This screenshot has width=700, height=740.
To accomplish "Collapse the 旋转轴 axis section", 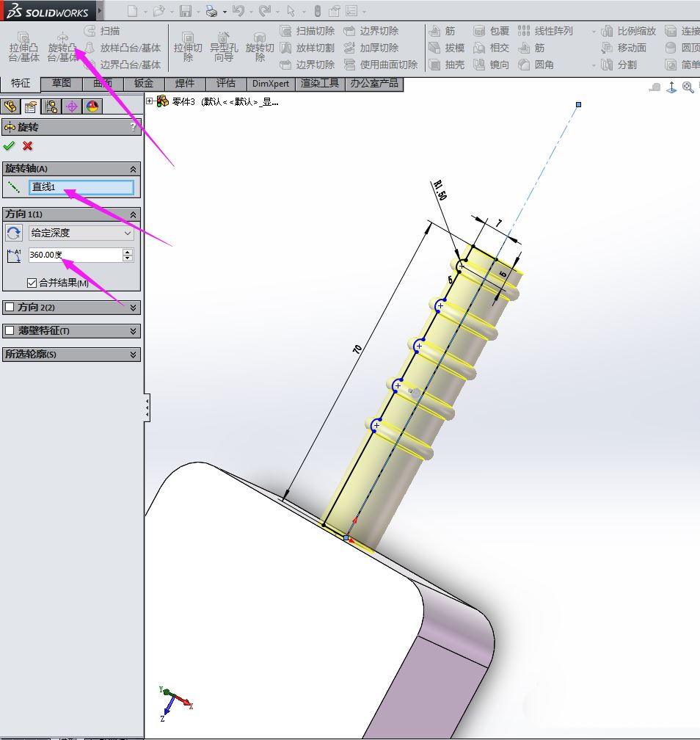I will point(133,168).
